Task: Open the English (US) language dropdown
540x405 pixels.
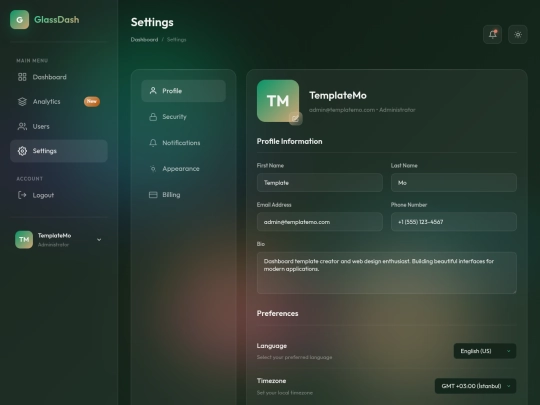Action: point(485,351)
